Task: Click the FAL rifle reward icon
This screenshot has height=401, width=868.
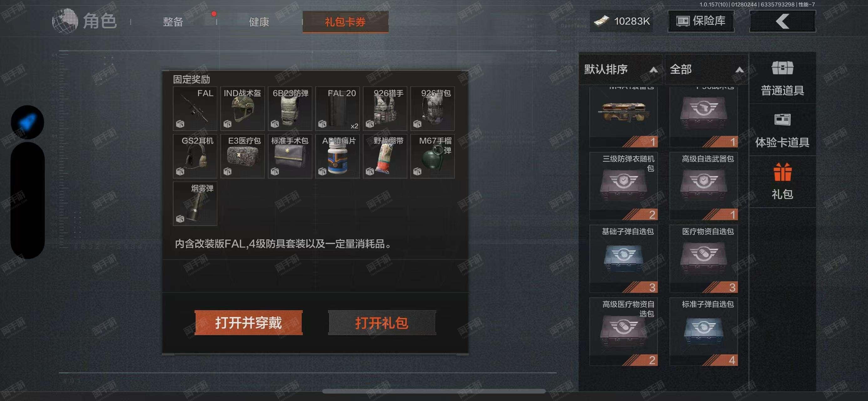Action: pos(195,109)
